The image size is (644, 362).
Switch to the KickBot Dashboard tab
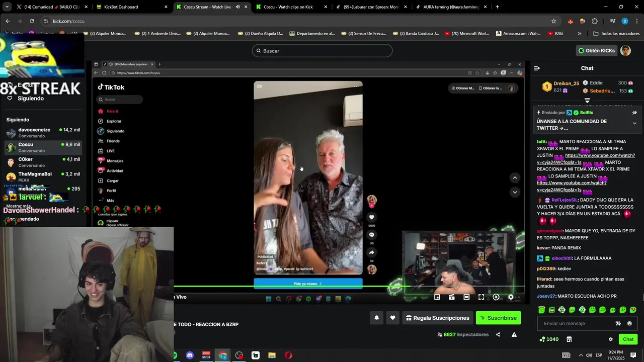click(131, 7)
